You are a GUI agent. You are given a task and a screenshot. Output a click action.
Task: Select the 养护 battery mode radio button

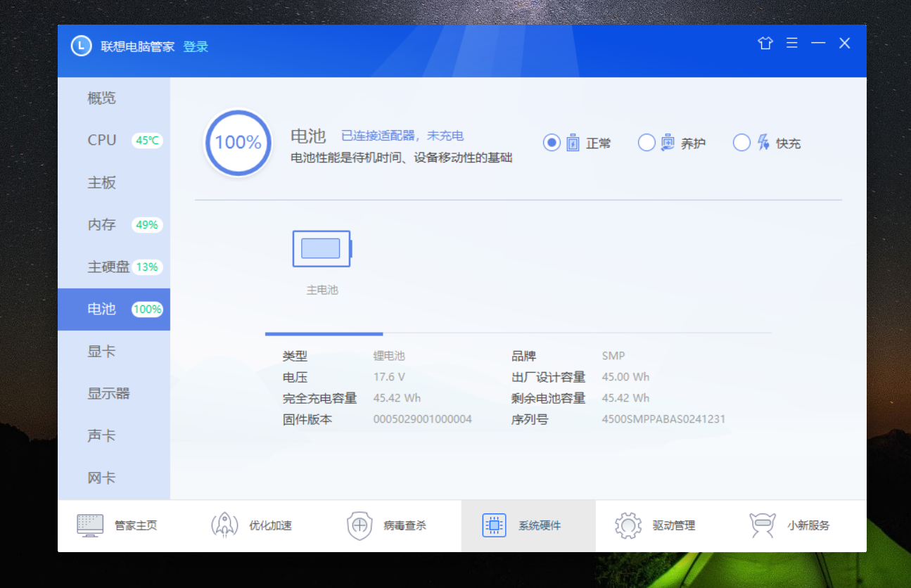646,143
